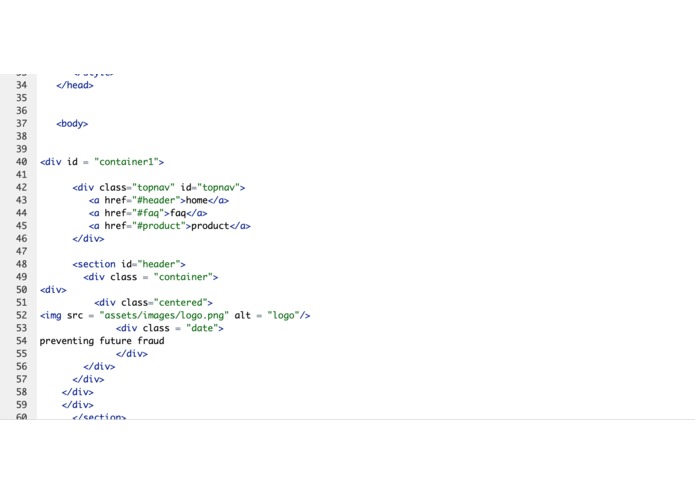Select the home anchor link line
The height and width of the screenshot is (494, 695).
pos(159,200)
